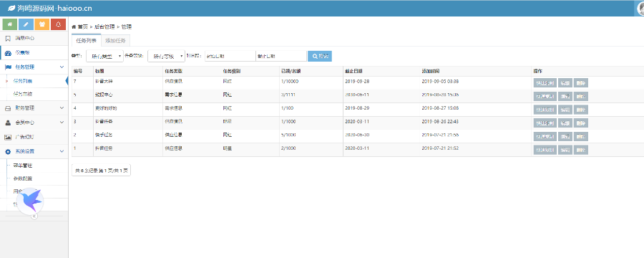Click title cell 快手任务
The width and height of the screenshot is (644, 258).
click(x=104, y=135)
